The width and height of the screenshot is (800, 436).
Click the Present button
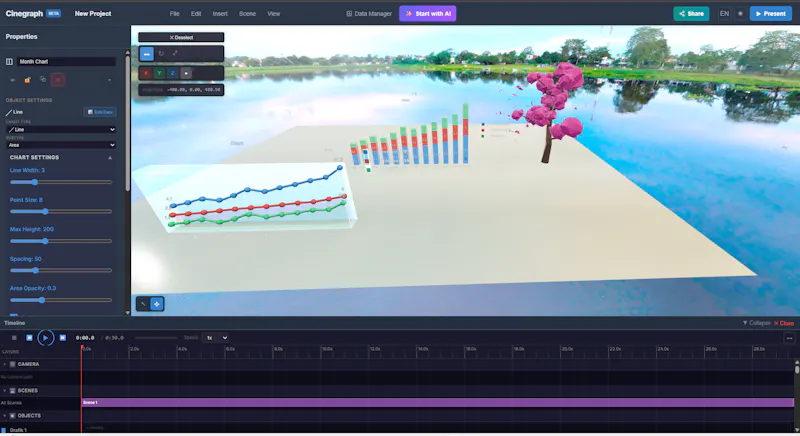(770, 14)
